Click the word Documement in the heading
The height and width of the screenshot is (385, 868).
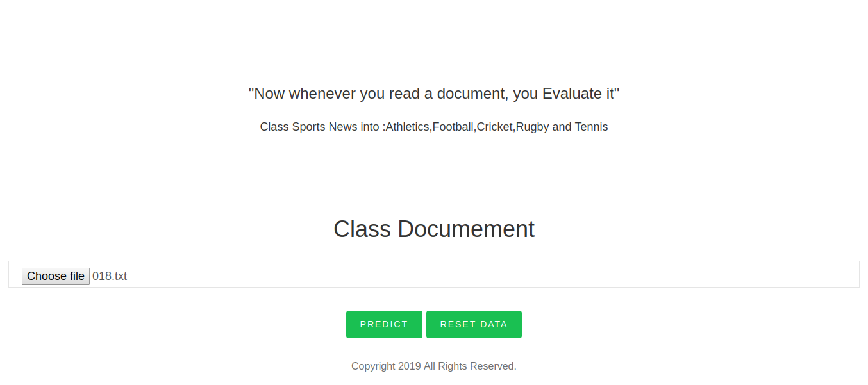466,229
